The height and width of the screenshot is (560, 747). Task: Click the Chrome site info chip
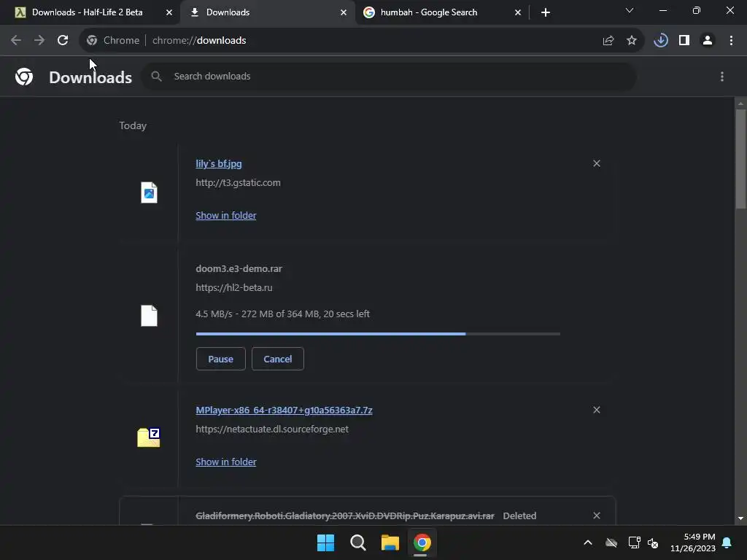tap(113, 41)
